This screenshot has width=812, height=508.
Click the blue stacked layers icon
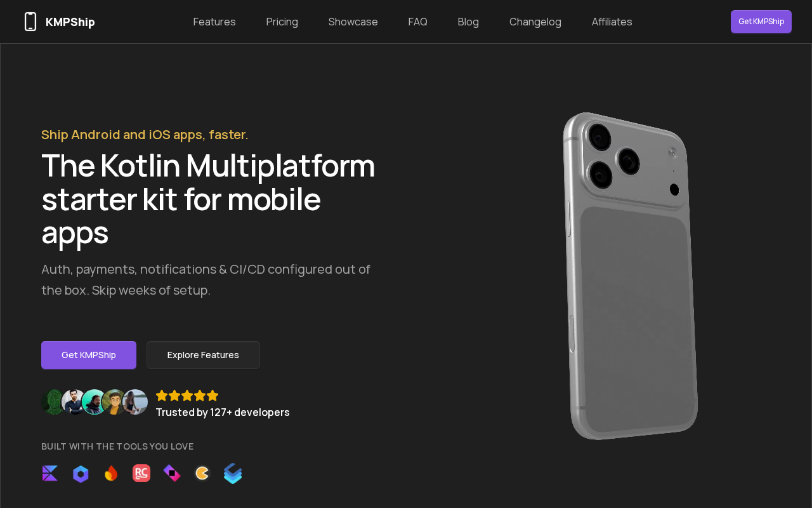click(x=233, y=473)
